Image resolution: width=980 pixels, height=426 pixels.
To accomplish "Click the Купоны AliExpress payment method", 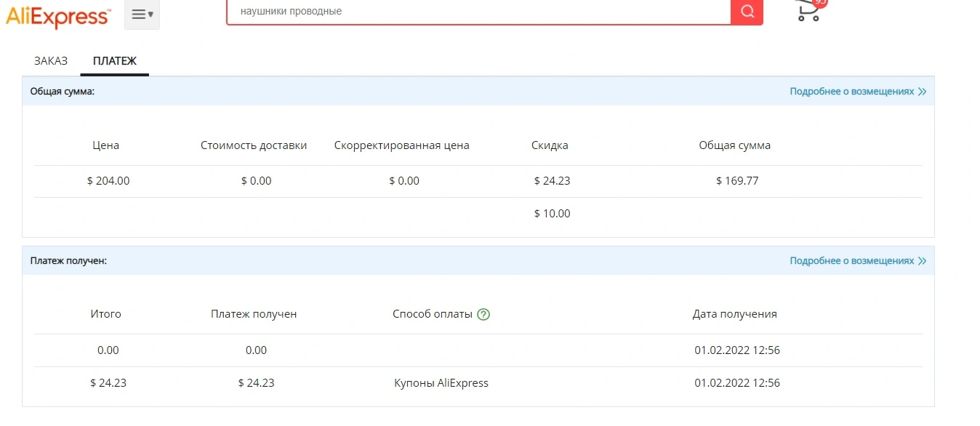I will [x=441, y=383].
